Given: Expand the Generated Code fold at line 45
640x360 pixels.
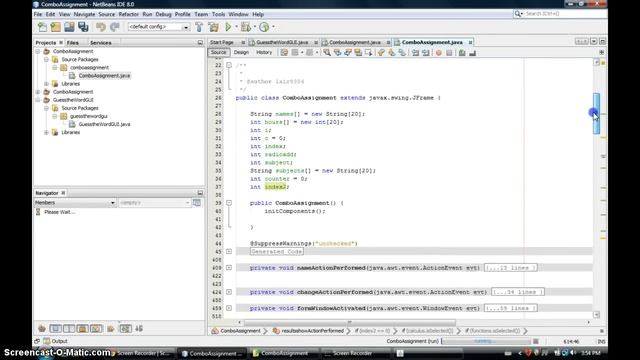Looking at the screenshot, I should [x=229, y=251].
